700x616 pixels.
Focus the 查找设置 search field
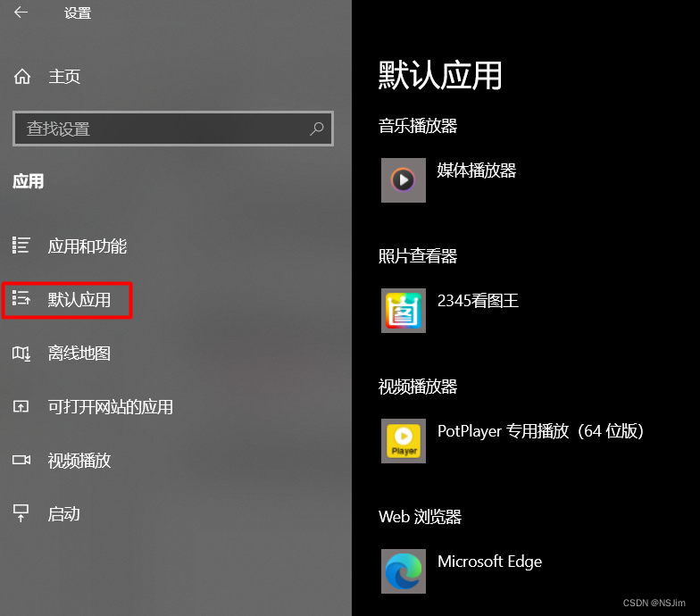point(173,129)
